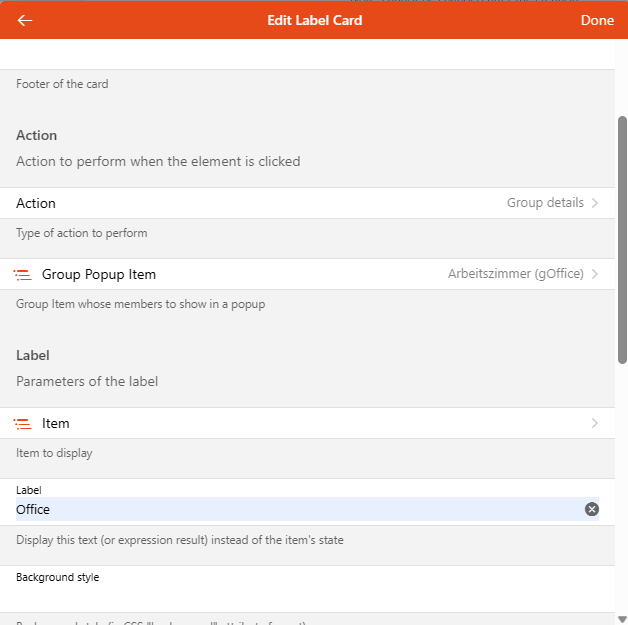Click the scroll-down arrow at bottom right
The width and height of the screenshot is (628, 625).
(622, 618)
